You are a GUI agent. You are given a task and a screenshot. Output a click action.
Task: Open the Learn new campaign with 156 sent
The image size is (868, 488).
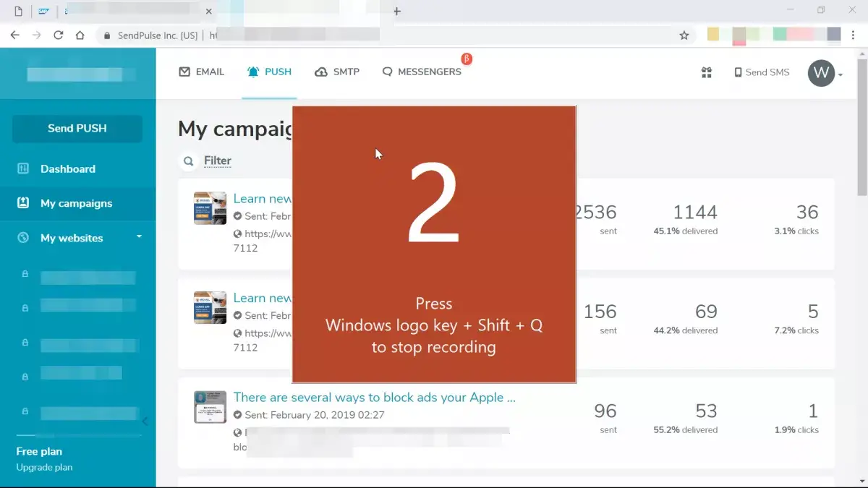click(263, 298)
